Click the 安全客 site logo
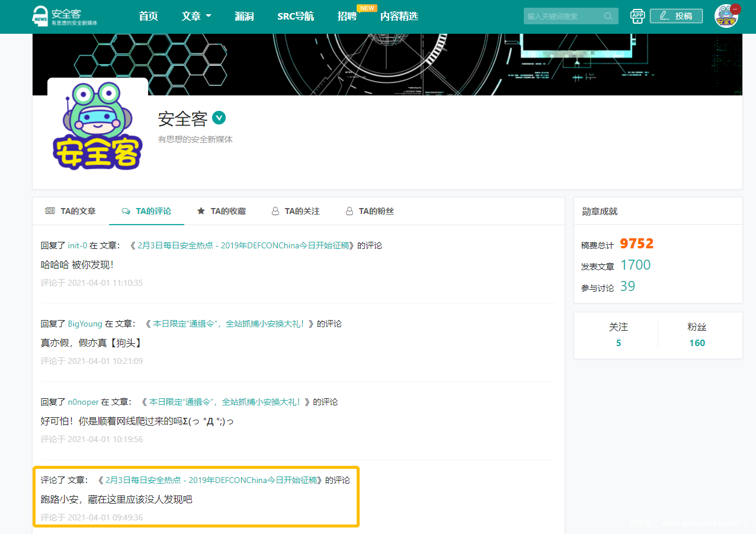Image resolution: width=756 pixels, height=534 pixels. [65, 16]
